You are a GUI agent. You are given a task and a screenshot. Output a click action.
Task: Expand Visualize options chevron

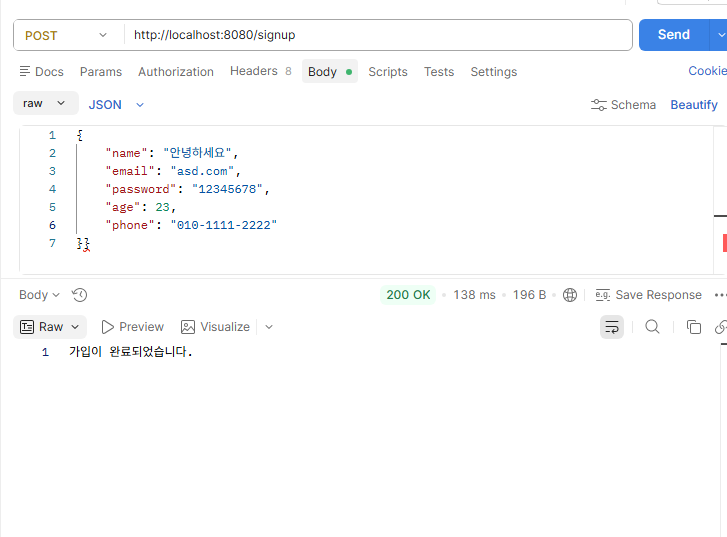pos(269,327)
